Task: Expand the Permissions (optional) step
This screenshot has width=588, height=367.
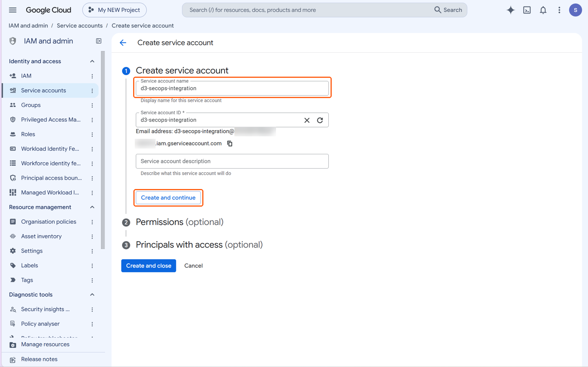Action: [179, 222]
